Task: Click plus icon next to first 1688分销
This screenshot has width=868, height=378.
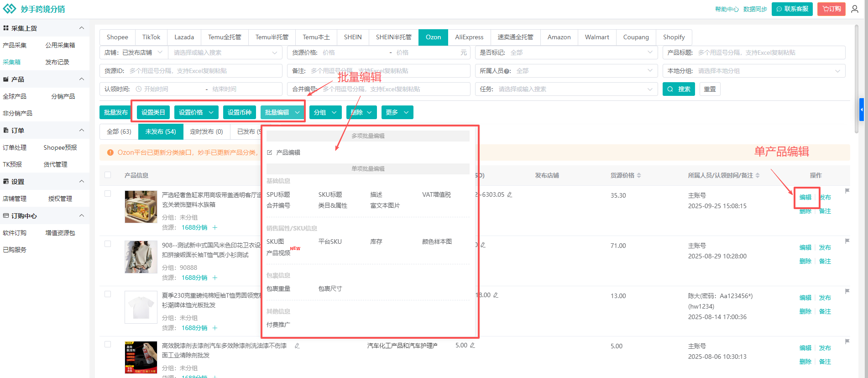Action: tap(215, 227)
